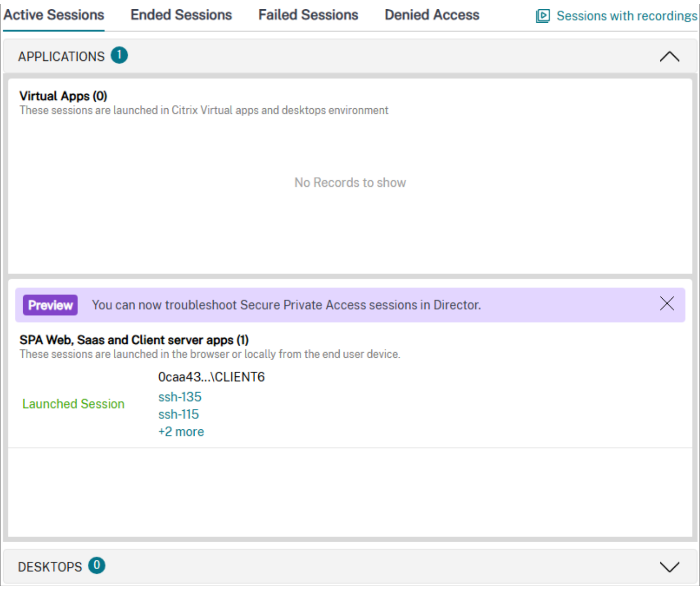Viewport: 700px width, 592px height.
Task: Open the ssh-115 session details
Action: tap(178, 414)
